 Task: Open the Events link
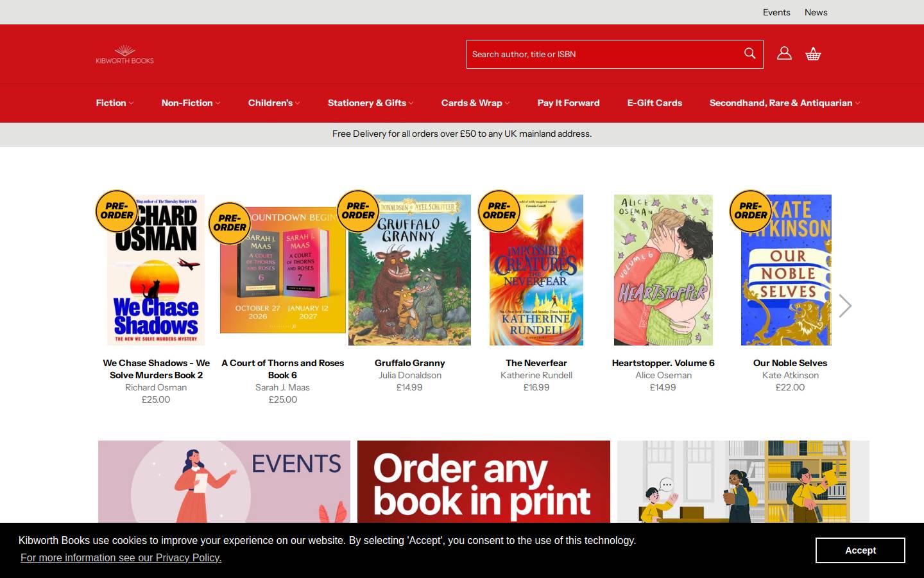point(776,12)
